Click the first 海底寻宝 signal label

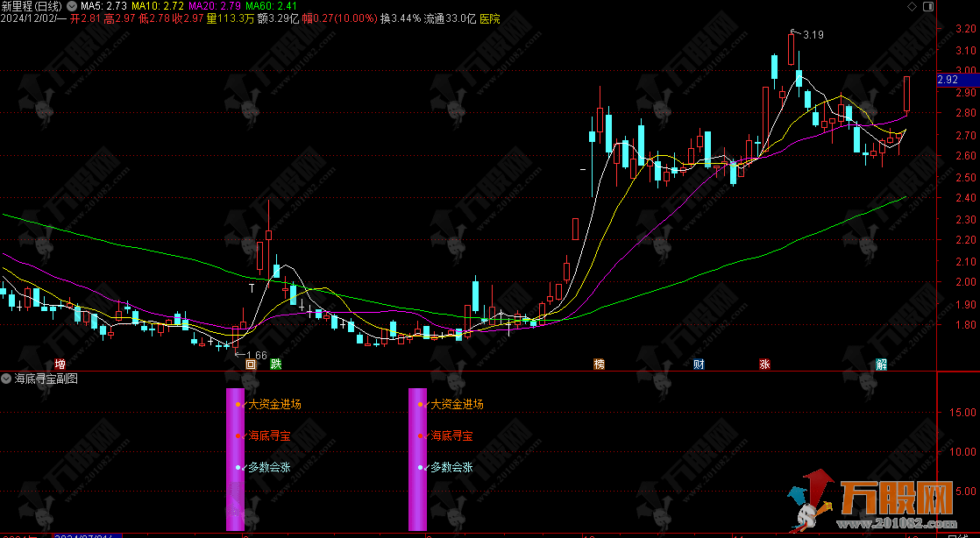pos(269,435)
